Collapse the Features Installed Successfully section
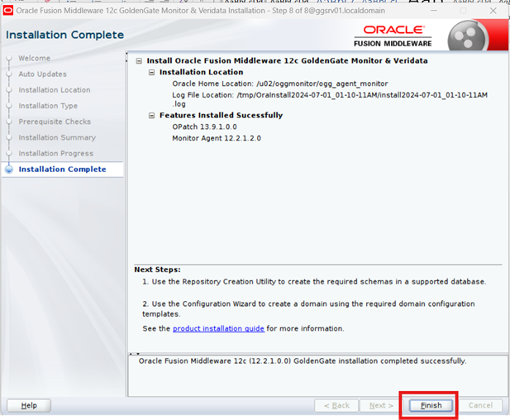 [x=153, y=116]
